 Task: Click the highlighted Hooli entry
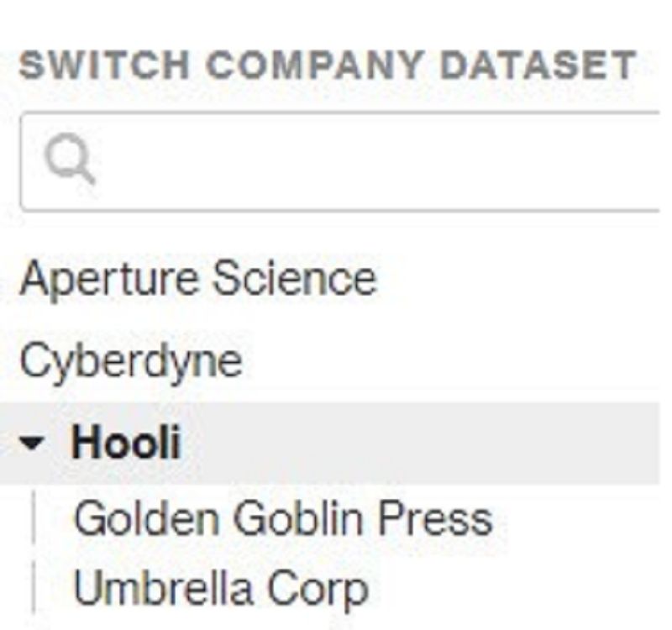click(x=126, y=443)
